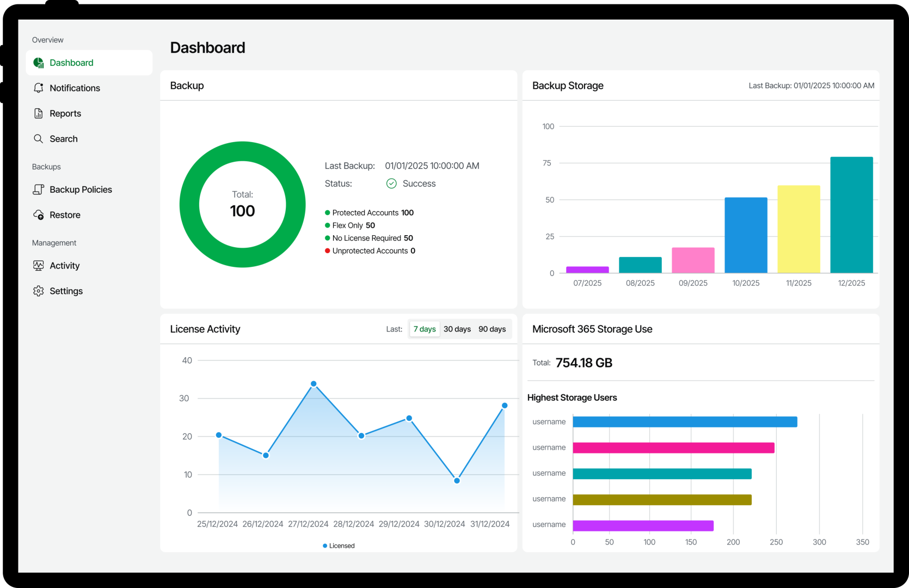The height and width of the screenshot is (588, 909).
Task: Click the Backup Policies icon
Action: tap(39, 189)
